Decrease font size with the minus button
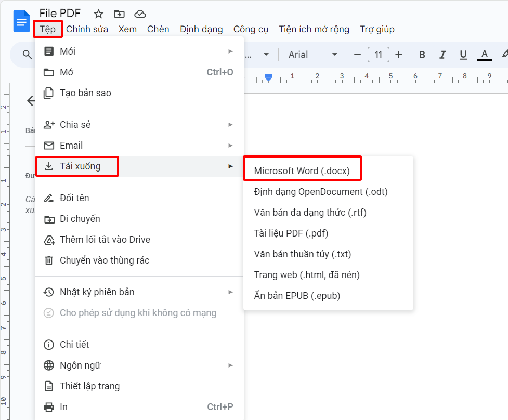The height and width of the screenshot is (420, 508). pos(357,55)
